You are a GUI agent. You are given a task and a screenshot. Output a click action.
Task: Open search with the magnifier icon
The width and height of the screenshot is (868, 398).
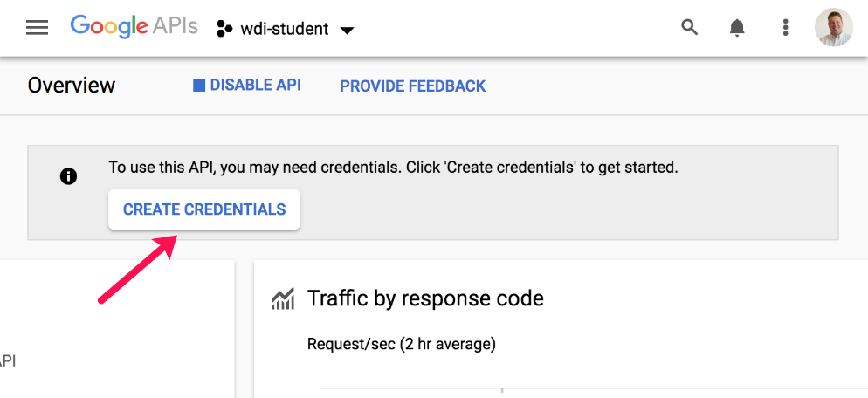click(x=690, y=28)
